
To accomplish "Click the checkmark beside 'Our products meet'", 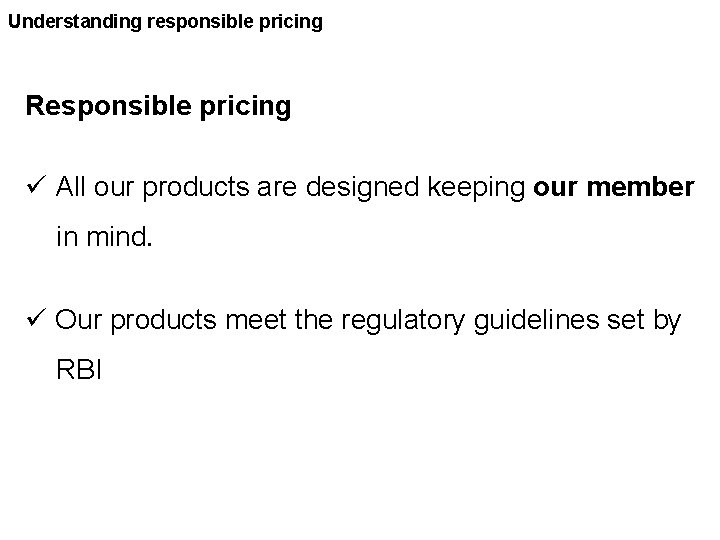I will point(36,317).
